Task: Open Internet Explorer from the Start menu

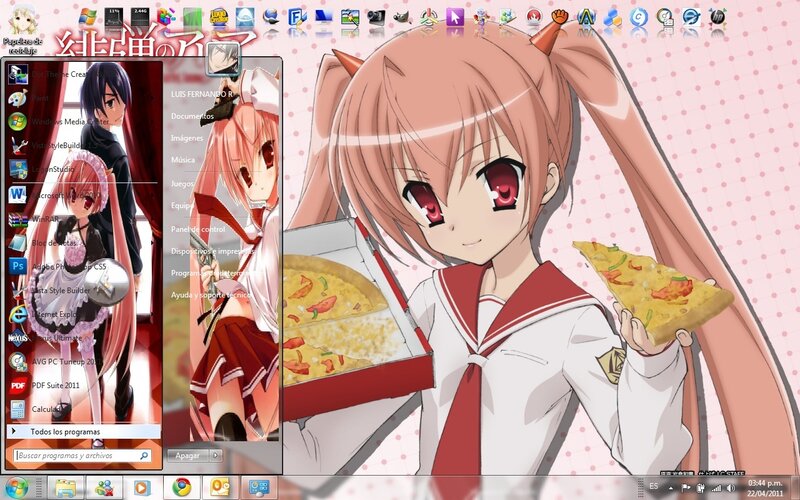Action: pos(83,315)
